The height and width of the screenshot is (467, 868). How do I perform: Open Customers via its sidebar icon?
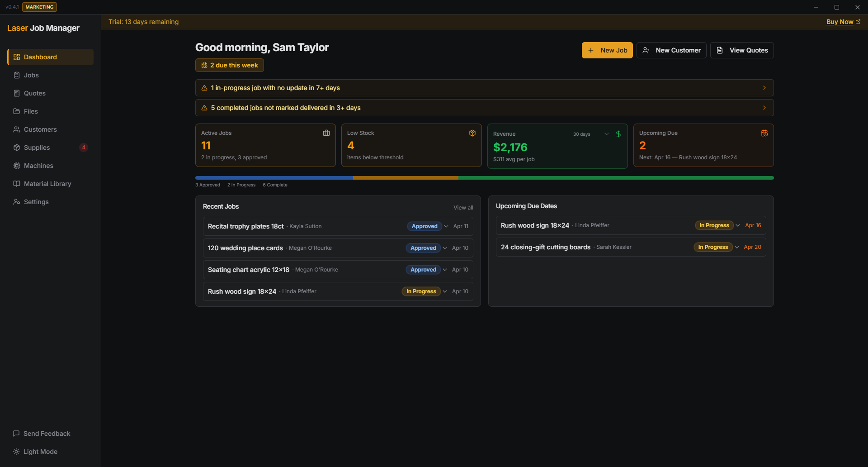(x=16, y=129)
